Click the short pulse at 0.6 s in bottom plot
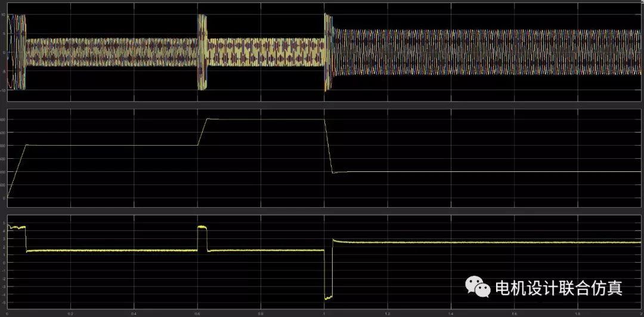Viewport: 644px width, 317px height. pos(202,227)
